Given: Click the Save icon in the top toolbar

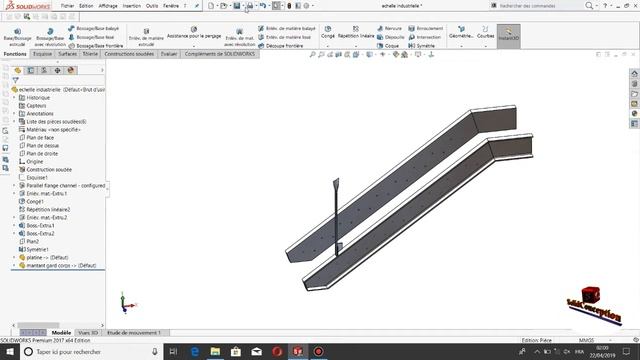Looking at the screenshot, I should point(237,6).
